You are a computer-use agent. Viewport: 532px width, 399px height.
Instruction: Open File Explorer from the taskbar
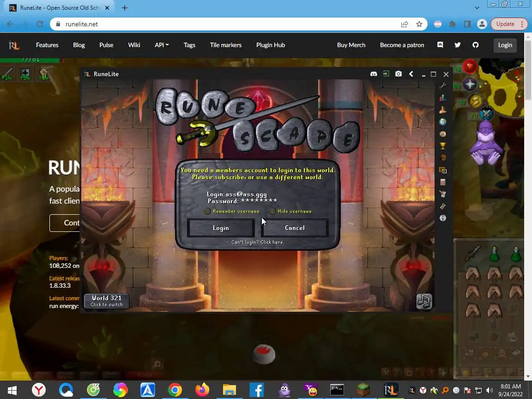point(230,390)
